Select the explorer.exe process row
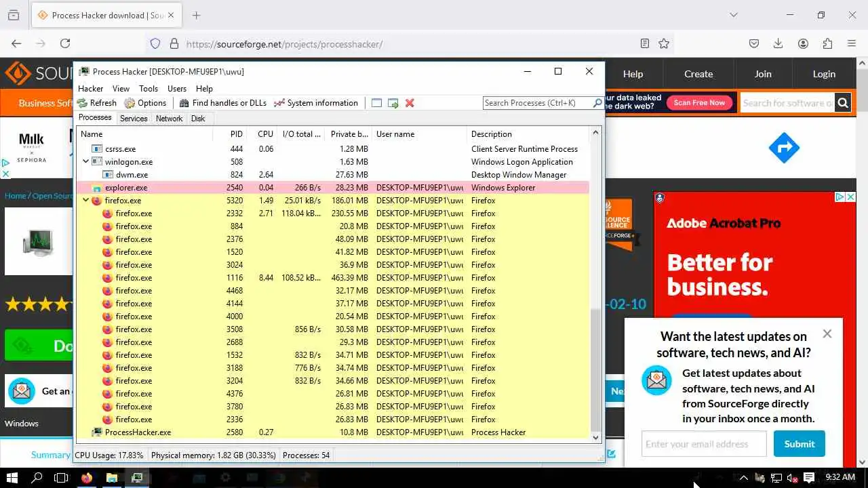868x488 pixels. tap(333, 188)
